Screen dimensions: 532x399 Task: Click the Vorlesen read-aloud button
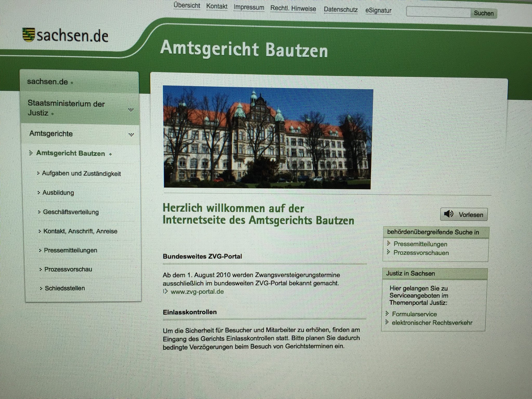[x=464, y=215]
